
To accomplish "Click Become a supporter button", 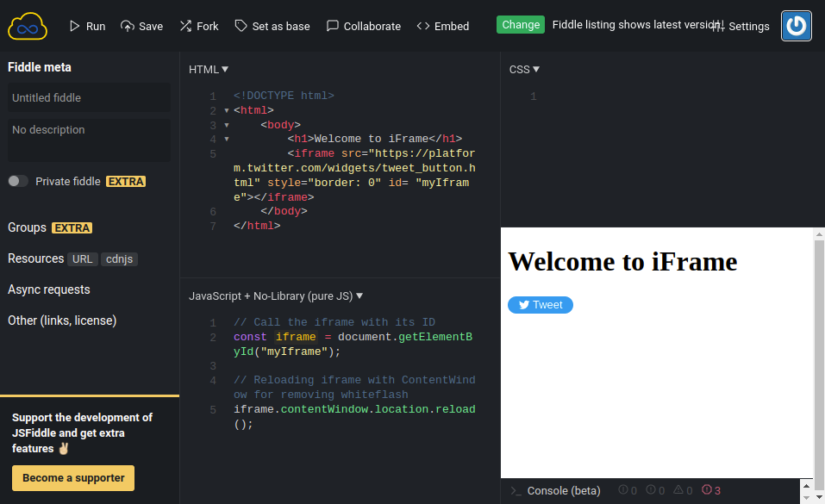I will (73, 477).
